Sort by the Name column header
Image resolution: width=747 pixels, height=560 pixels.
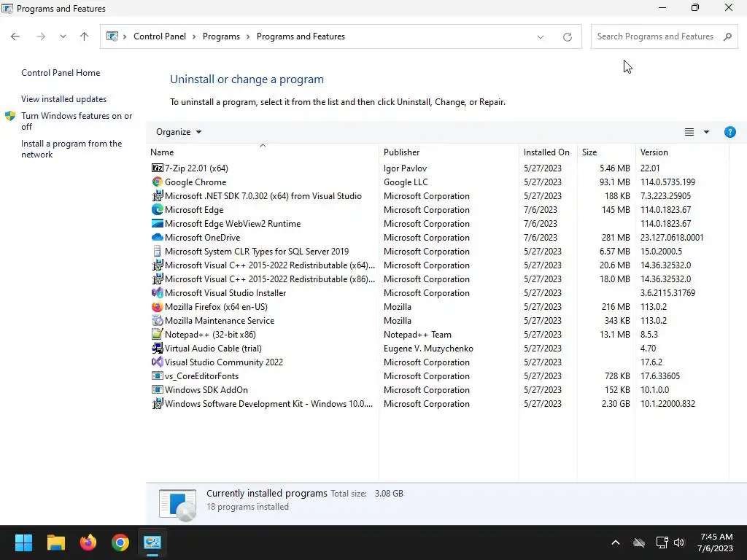(x=263, y=152)
